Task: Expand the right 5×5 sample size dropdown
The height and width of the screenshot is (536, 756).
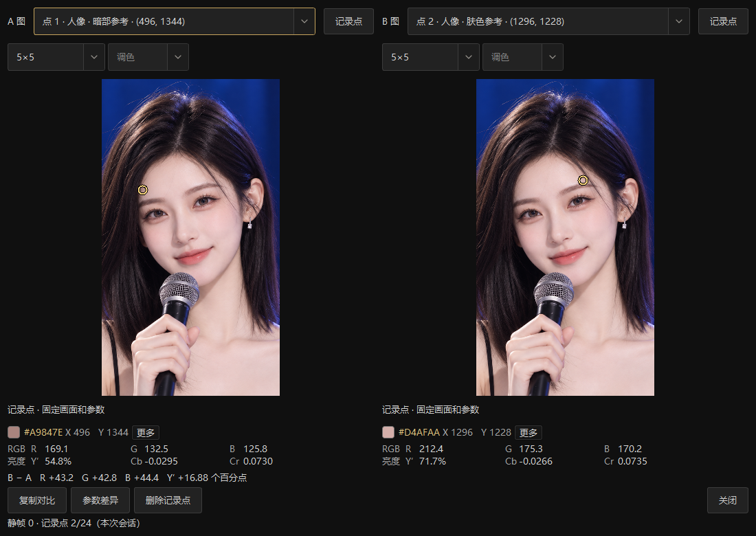Action: pos(430,57)
